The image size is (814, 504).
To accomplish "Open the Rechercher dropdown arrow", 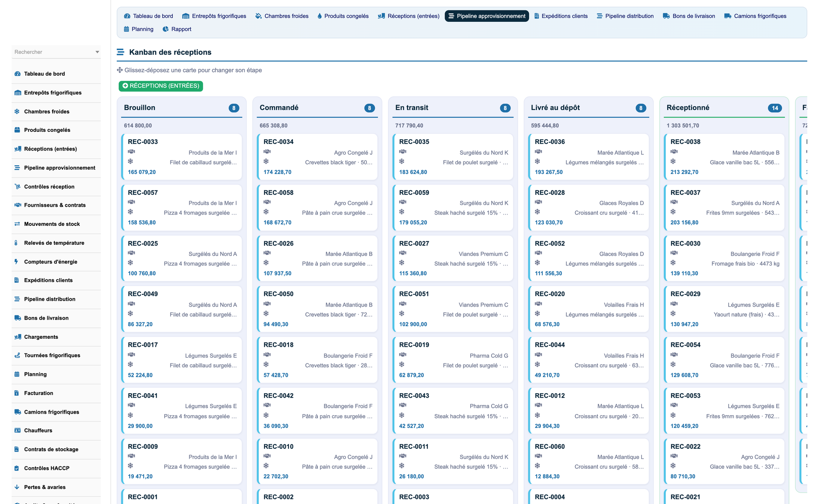I will [97, 52].
